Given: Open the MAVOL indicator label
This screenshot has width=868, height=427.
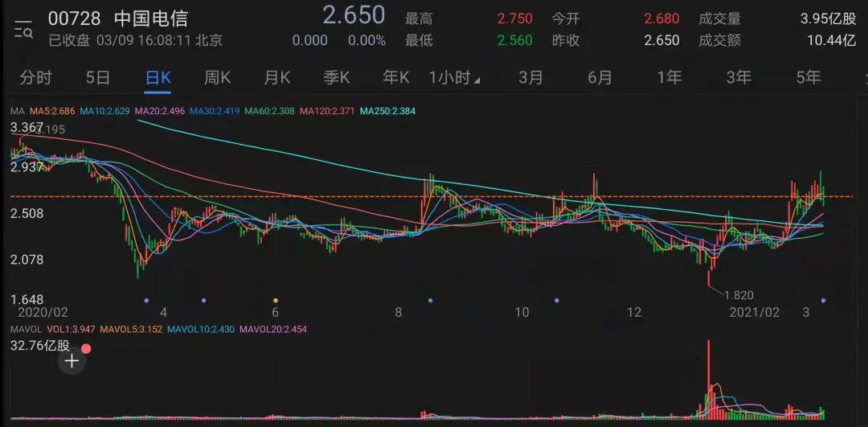Looking at the screenshot, I should tap(24, 329).
